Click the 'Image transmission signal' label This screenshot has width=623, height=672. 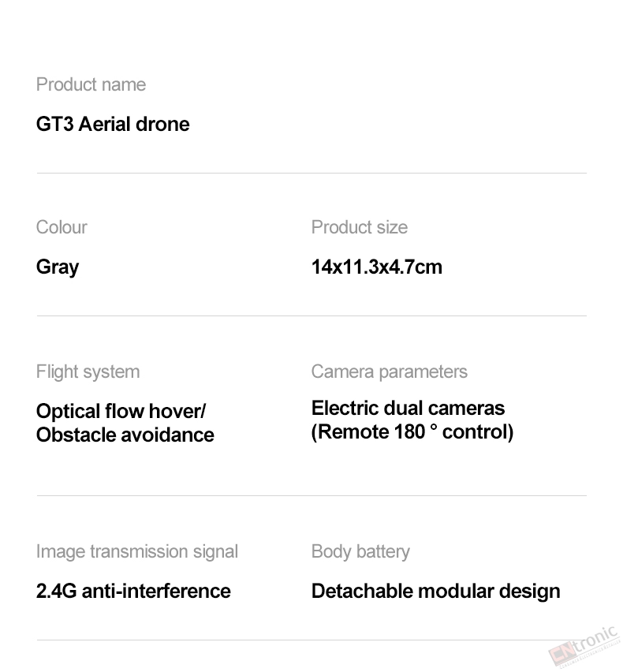pyautogui.click(x=137, y=552)
